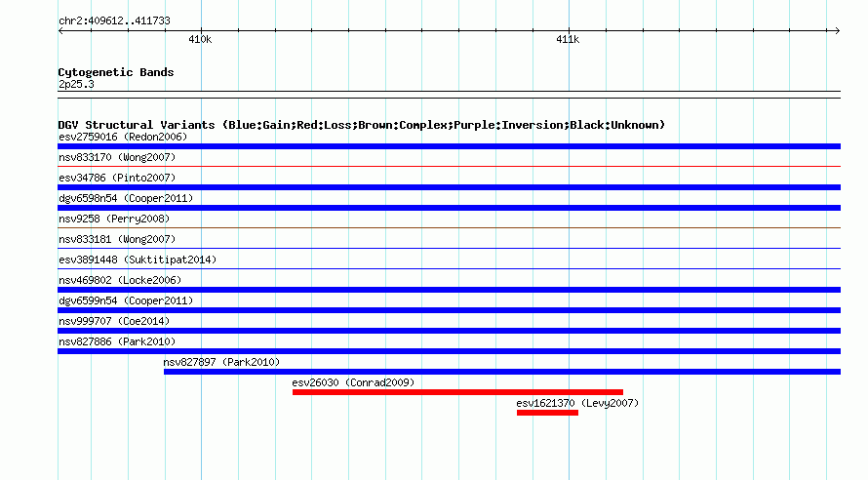This screenshot has height=480, width=868.
Task: Select the nsv999707 blue gain bar
Action: point(449,331)
